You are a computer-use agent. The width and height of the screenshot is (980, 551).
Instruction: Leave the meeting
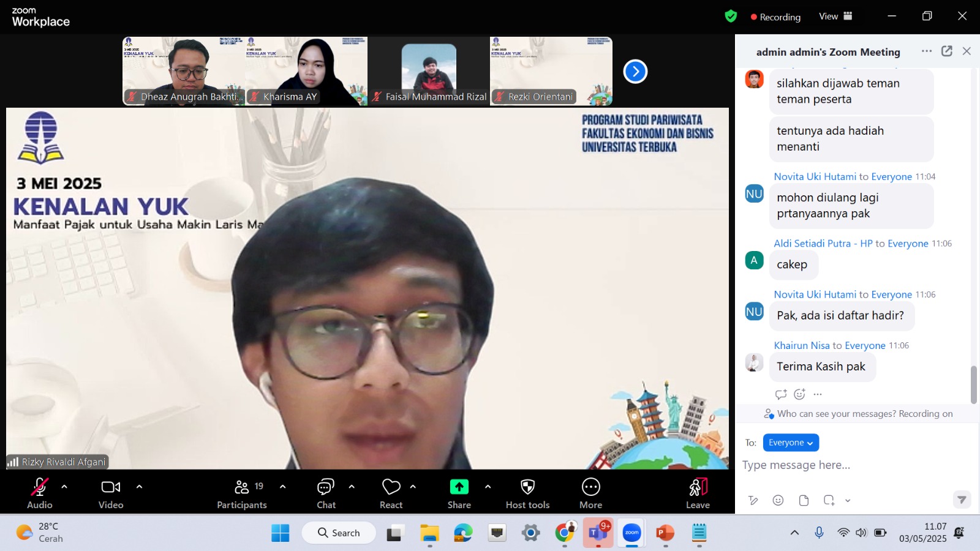[698, 493]
